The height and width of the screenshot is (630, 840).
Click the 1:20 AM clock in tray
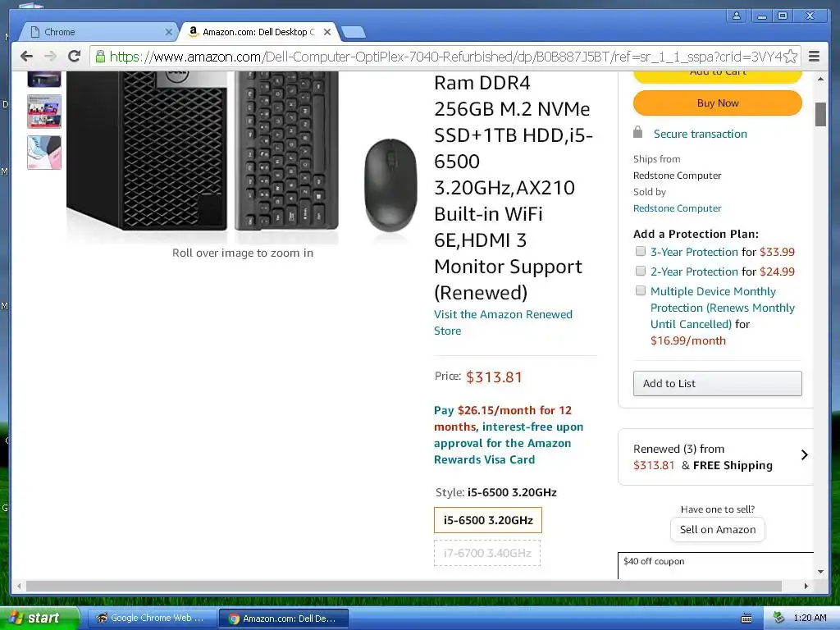coord(810,618)
